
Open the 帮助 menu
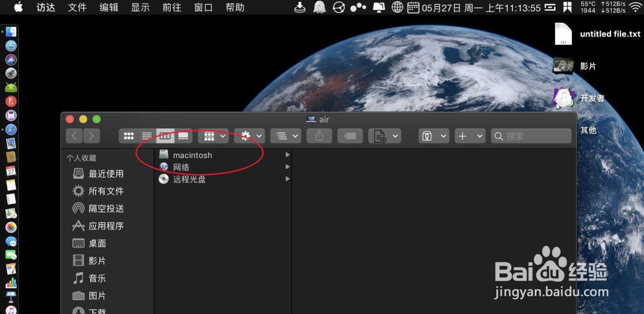tap(235, 7)
